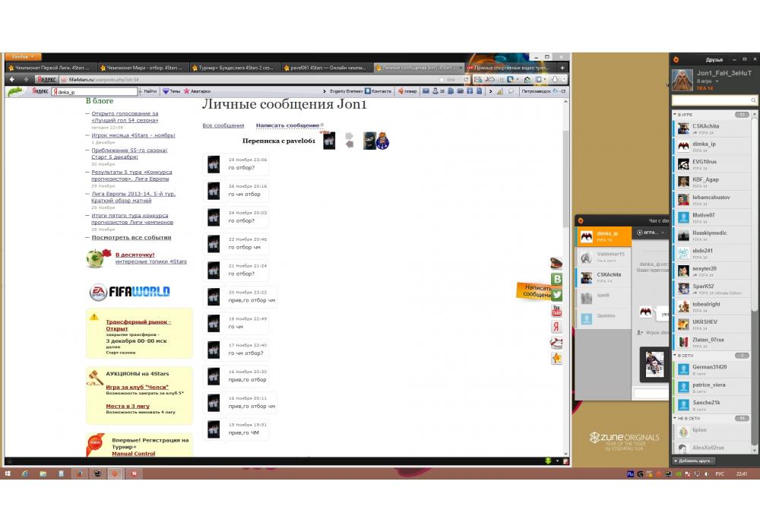The image size is (760, 532).
Task: Open link 'Игрок месяца 4Stars - ноябрь!'
Action: point(133,135)
